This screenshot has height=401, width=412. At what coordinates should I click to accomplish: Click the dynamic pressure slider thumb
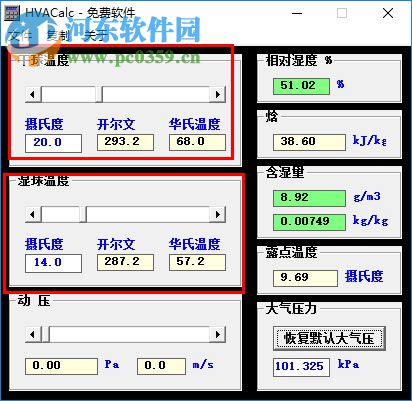[x=45, y=334]
